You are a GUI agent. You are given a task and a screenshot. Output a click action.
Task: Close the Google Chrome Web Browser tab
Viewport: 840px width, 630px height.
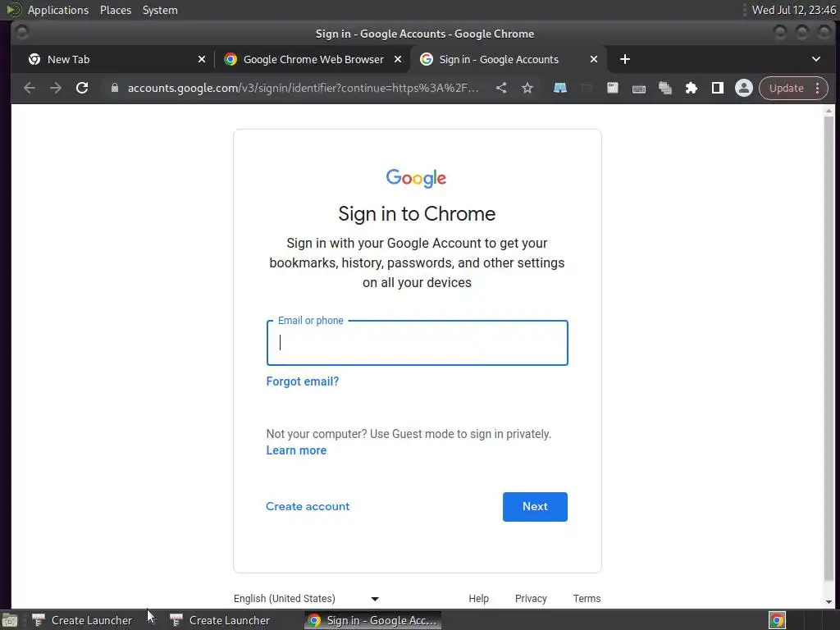398,59
